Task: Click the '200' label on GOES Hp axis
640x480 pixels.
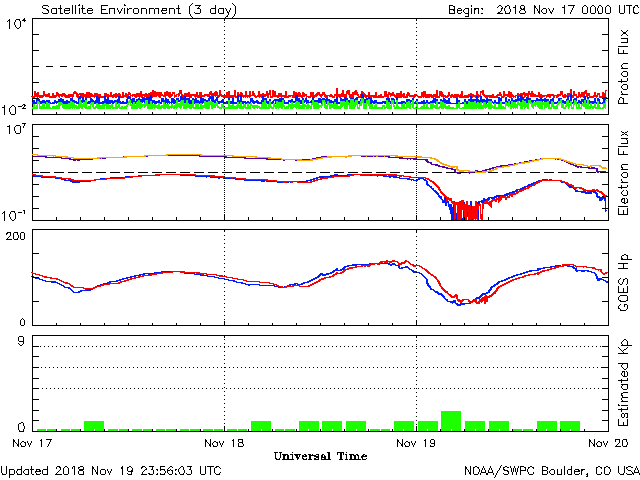Action: (x=16, y=236)
